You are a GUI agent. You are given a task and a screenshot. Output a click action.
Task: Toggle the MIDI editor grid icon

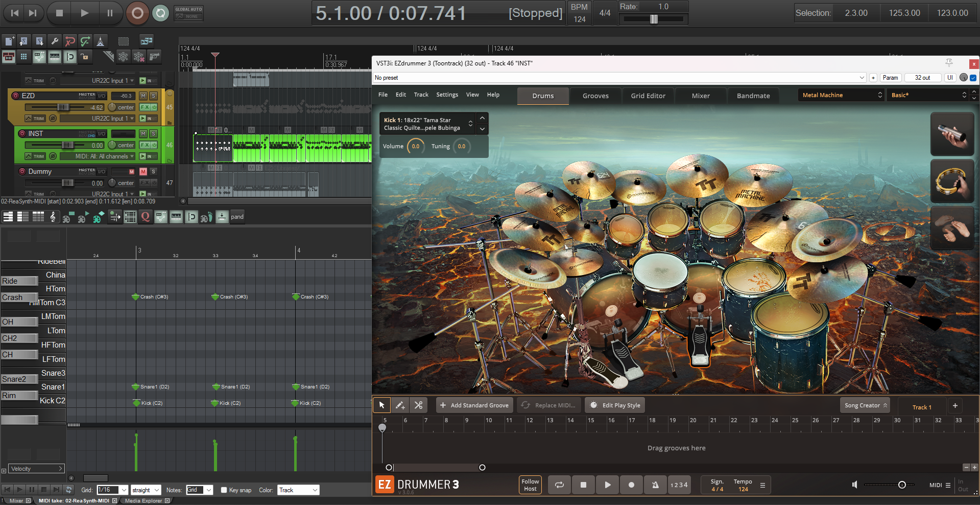(130, 217)
